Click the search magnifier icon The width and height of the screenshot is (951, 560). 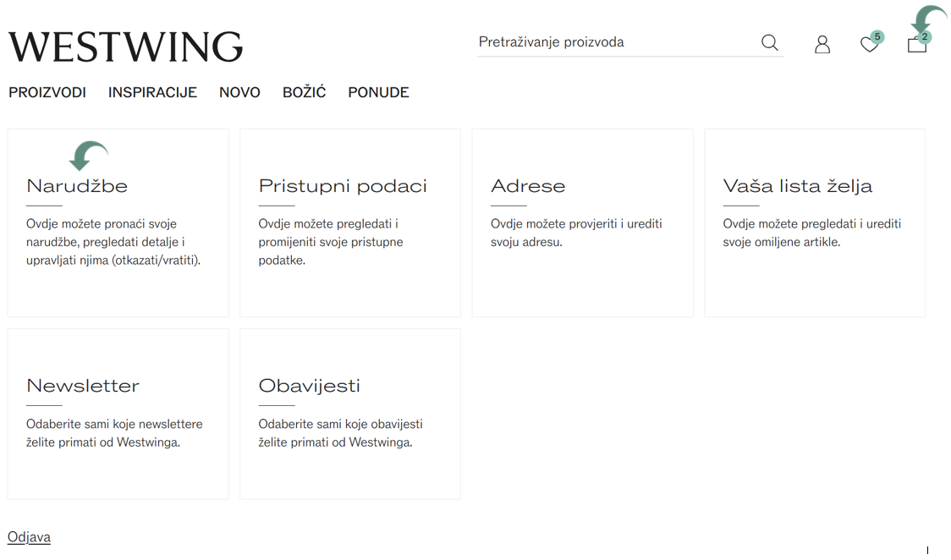[x=770, y=42]
